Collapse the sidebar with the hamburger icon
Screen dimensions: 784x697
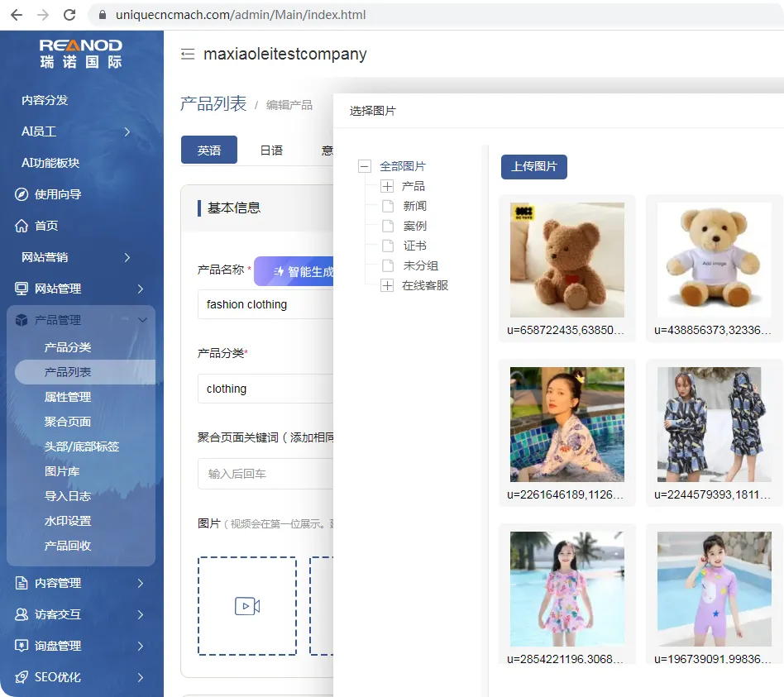188,54
